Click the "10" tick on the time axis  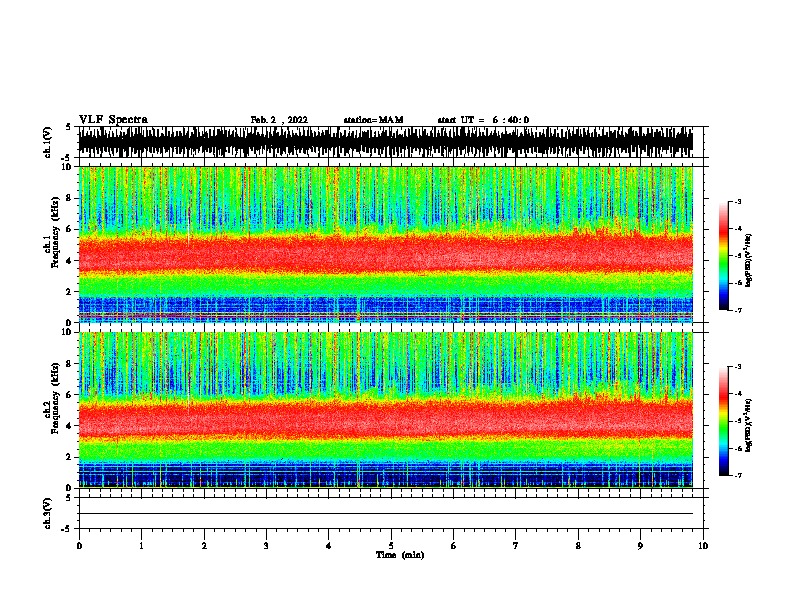(x=703, y=545)
